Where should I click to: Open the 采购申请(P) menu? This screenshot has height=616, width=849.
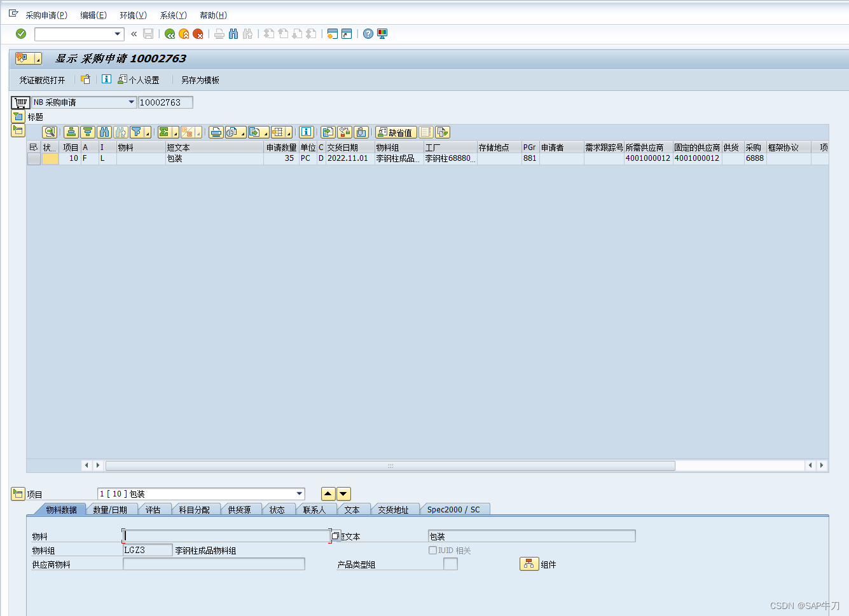46,15
